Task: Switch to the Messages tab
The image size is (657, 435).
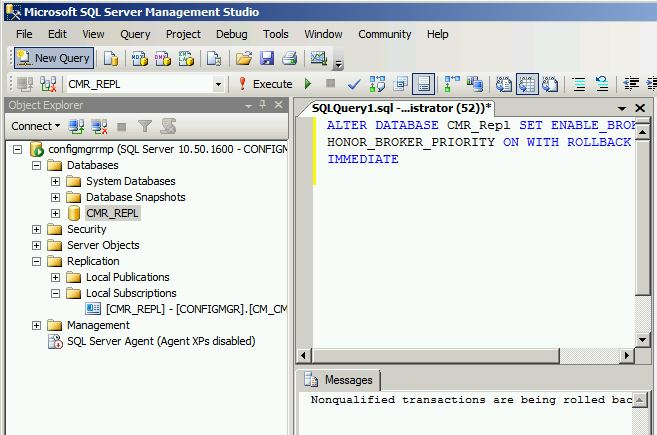Action: coord(338,380)
